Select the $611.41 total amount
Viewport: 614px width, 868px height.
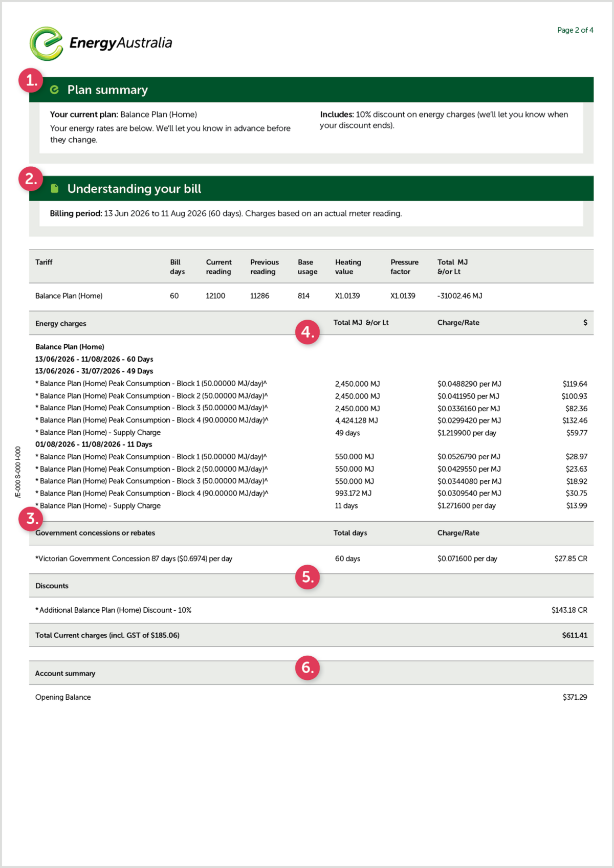[575, 635]
